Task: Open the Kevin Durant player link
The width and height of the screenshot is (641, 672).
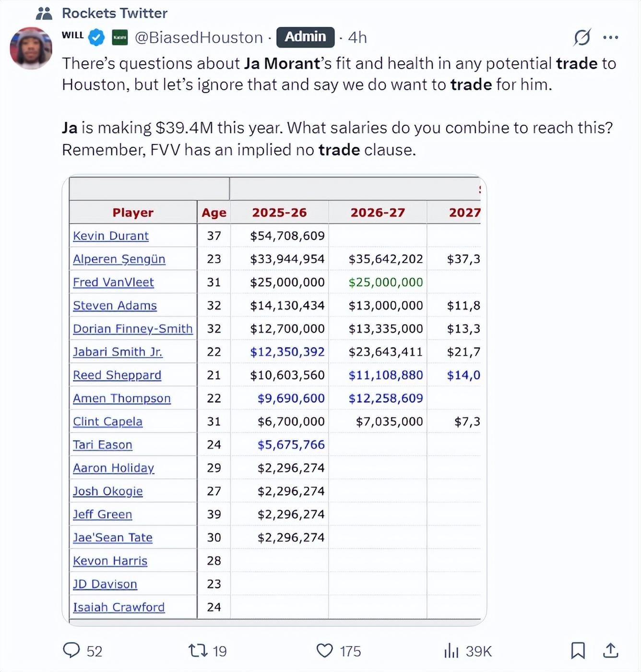Action: tap(111, 236)
